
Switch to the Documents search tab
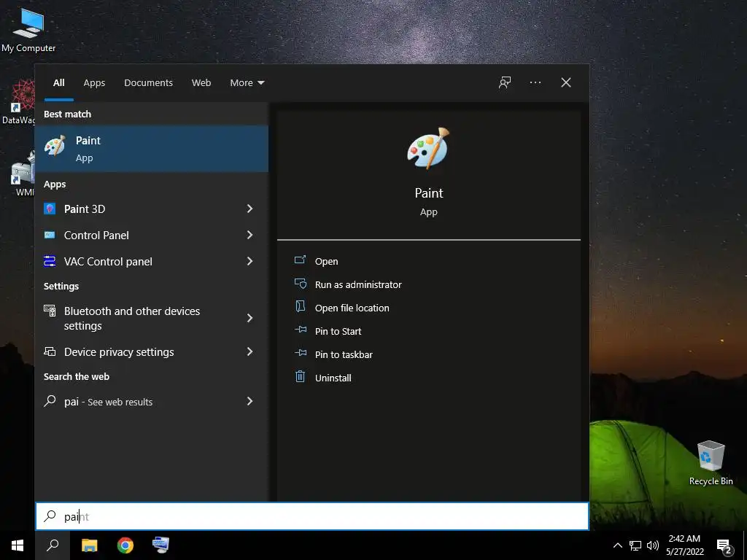pos(148,83)
